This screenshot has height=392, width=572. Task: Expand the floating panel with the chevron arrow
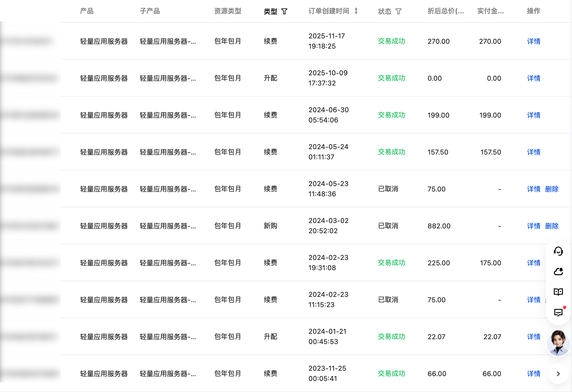558,374
